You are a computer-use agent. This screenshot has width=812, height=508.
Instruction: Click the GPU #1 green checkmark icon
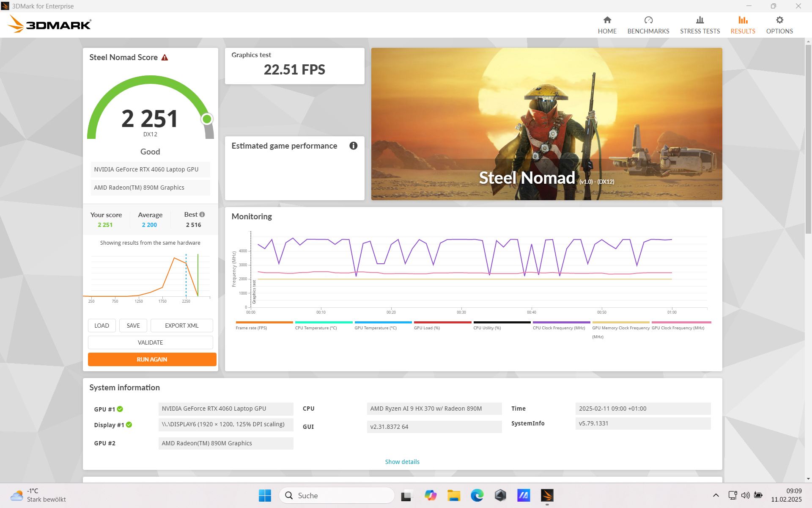120,409
